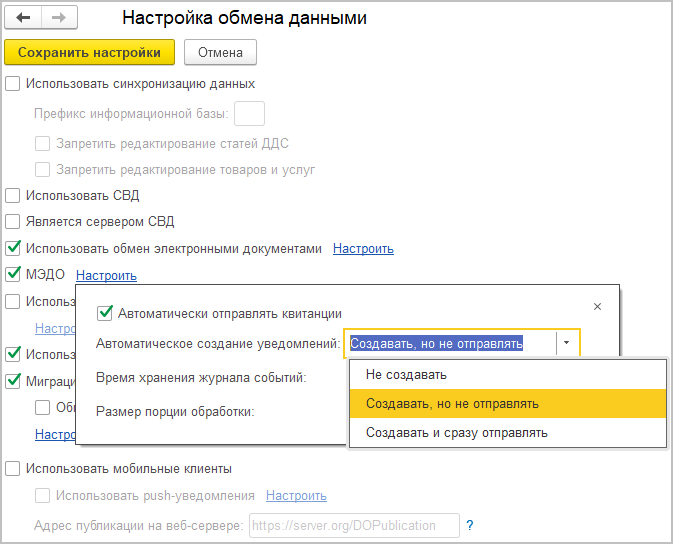Toggle Автоматически отправлять квитанции checkbox
The image size is (673, 544).
(x=105, y=313)
